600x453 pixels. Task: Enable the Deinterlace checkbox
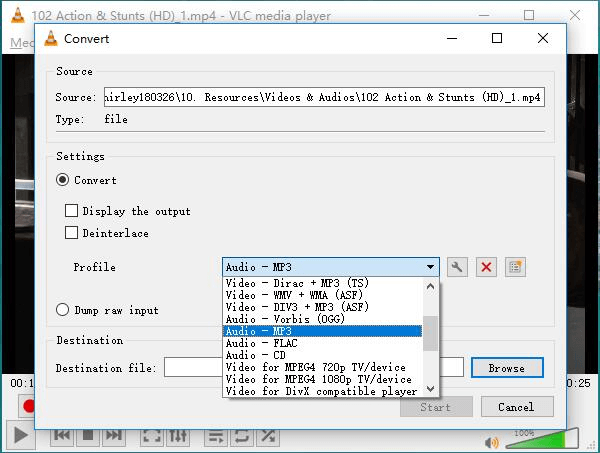[x=72, y=232]
